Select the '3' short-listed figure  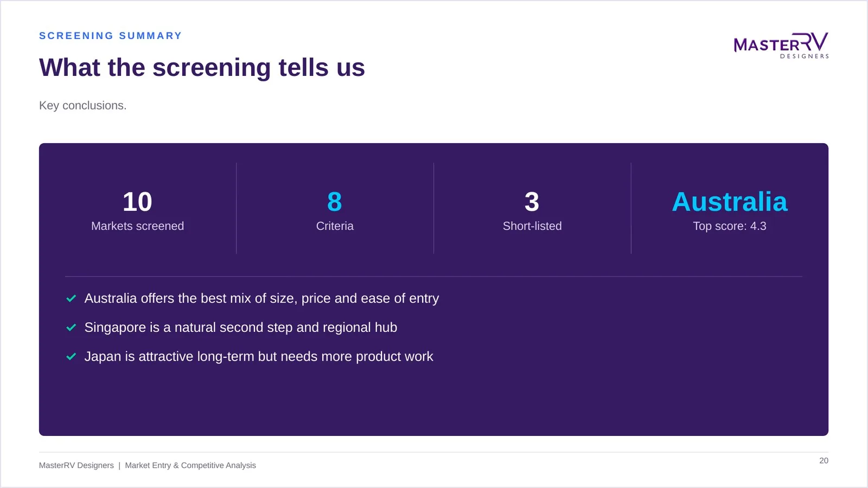pos(532,202)
